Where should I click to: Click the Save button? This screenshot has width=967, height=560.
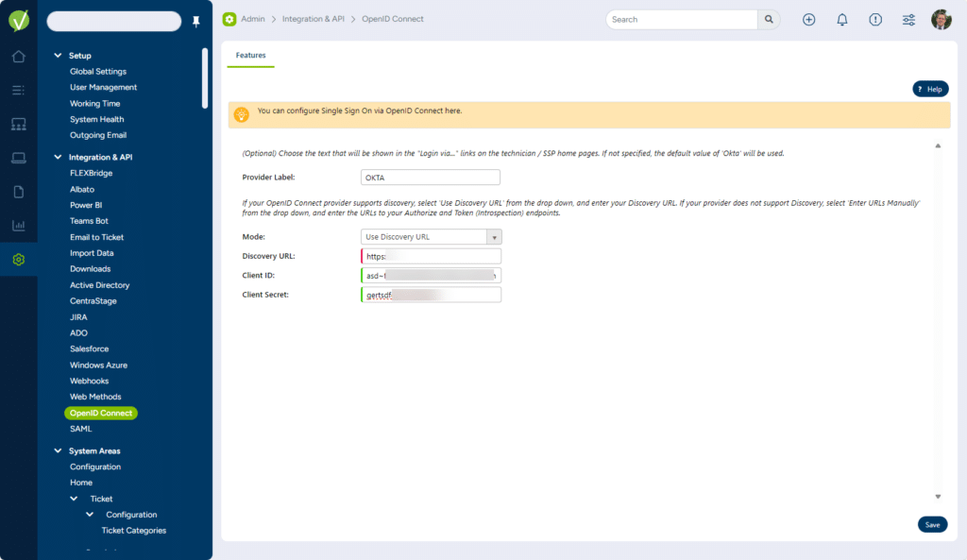[932, 525]
